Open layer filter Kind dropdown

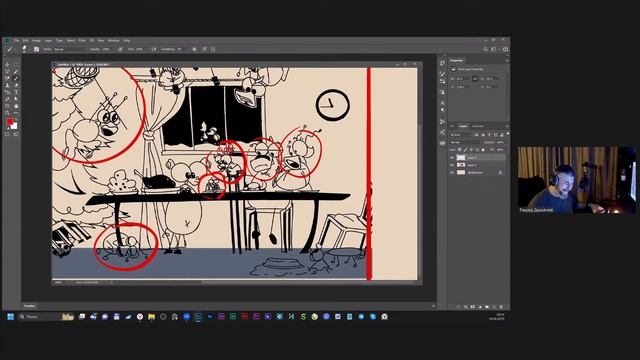pyautogui.click(x=461, y=134)
